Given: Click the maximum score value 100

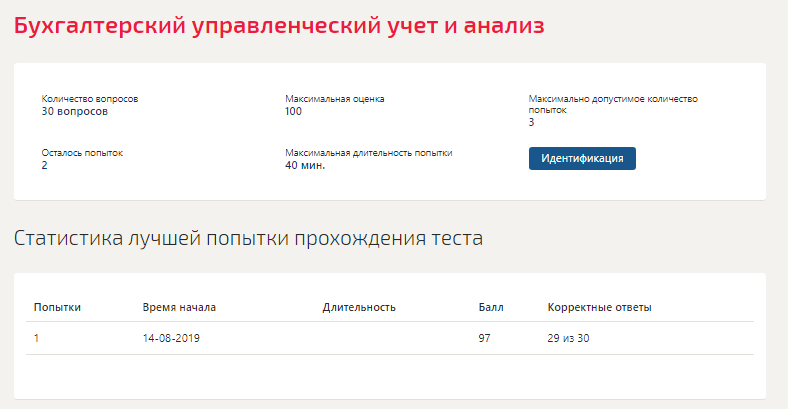Looking at the screenshot, I should tap(293, 112).
